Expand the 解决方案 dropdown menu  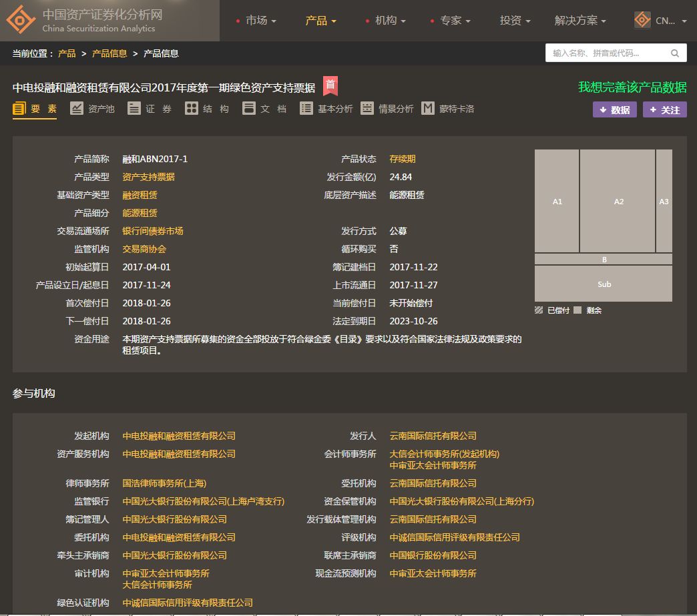coord(580,21)
